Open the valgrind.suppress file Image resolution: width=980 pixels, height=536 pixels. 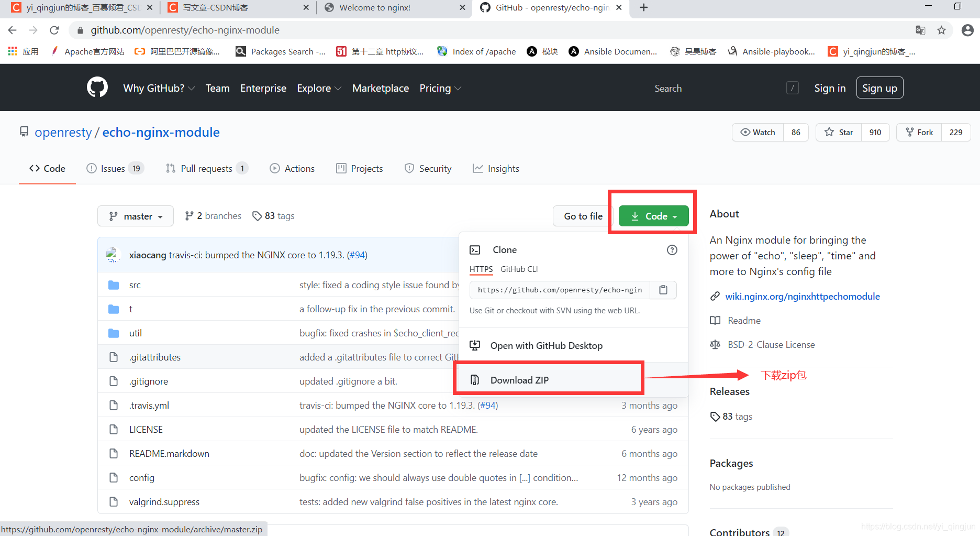coord(164,502)
